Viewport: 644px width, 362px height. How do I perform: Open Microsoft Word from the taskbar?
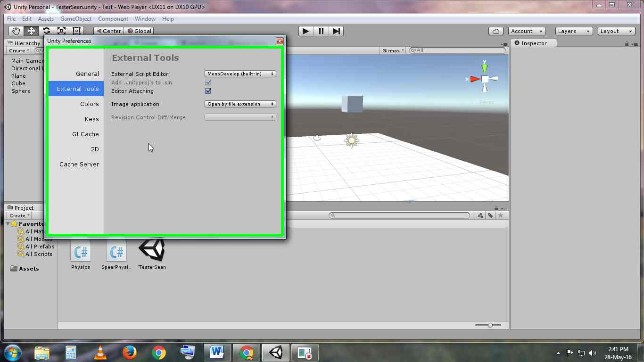pyautogui.click(x=217, y=353)
